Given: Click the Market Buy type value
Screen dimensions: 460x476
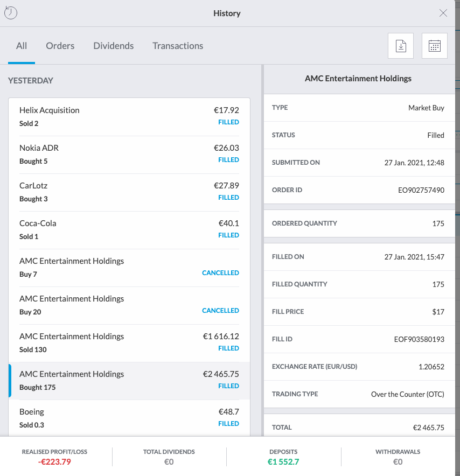Looking at the screenshot, I should [x=426, y=108].
